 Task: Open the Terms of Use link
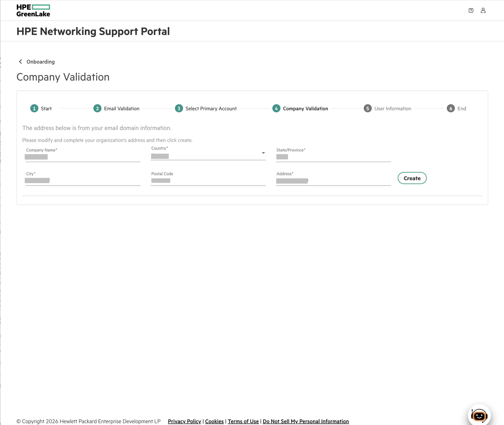click(243, 421)
